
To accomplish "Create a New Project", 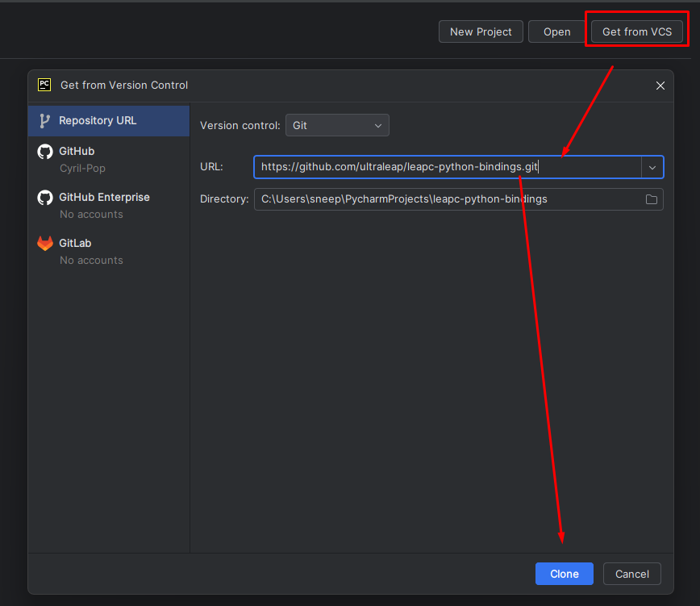I will click(x=481, y=31).
